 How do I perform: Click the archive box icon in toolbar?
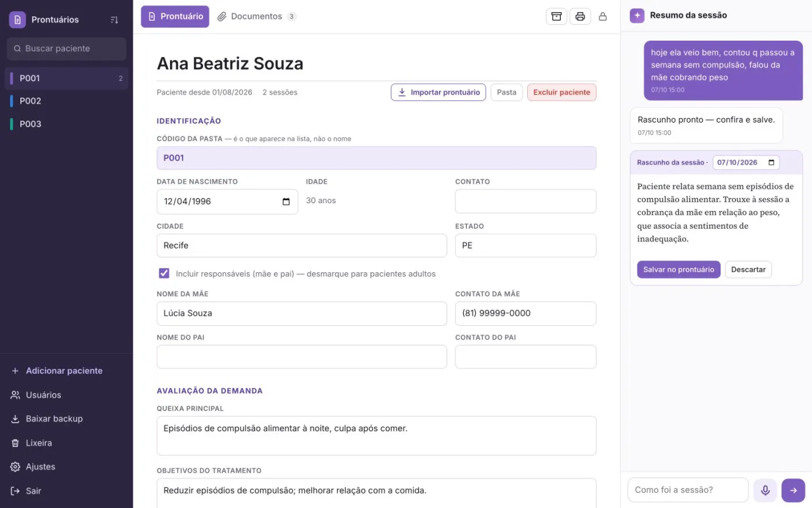556,16
